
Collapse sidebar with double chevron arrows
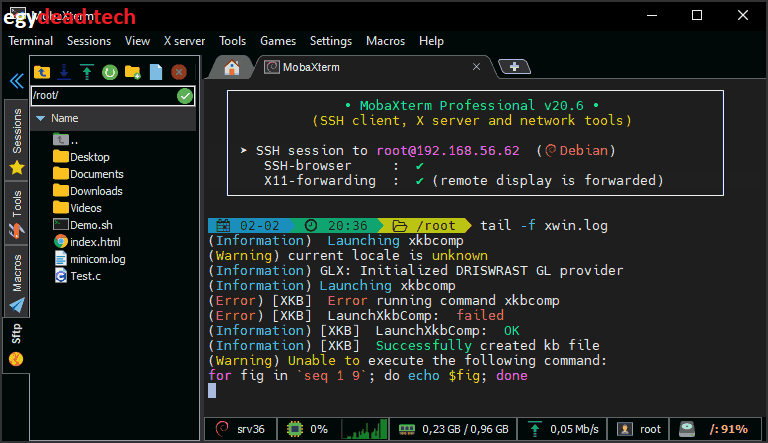16,81
